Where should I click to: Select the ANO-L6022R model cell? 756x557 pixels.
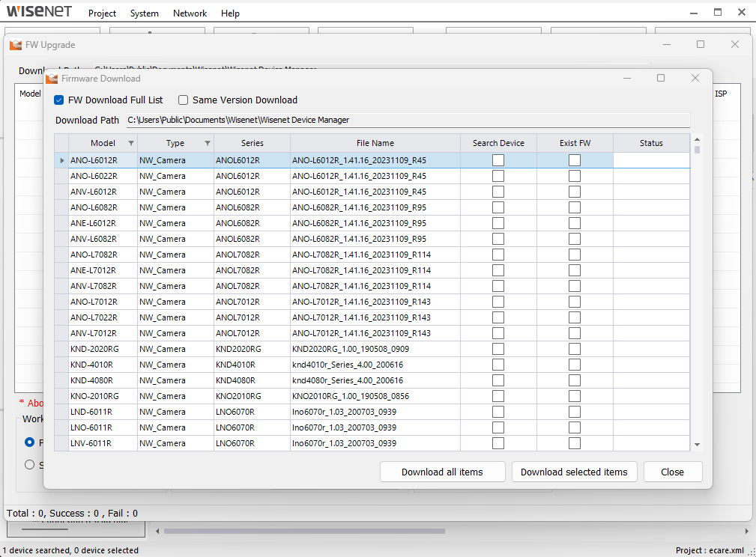click(x=103, y=176)
